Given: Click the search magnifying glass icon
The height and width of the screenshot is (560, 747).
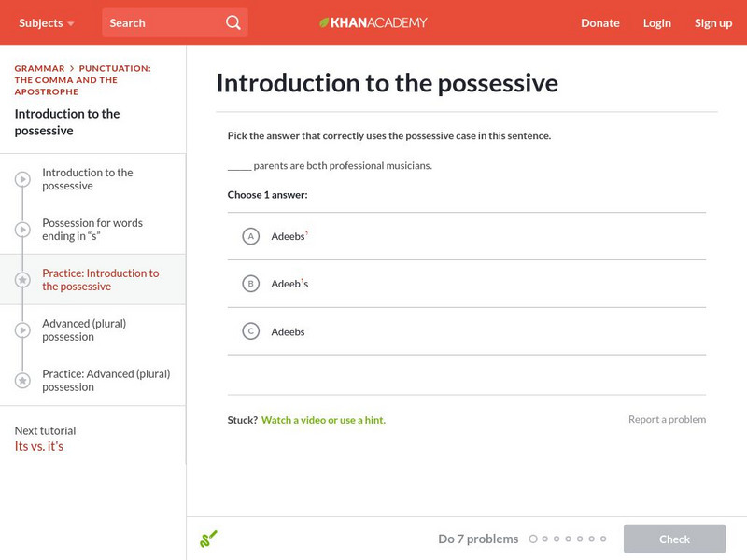Looking at the screenshot, I should (233, 22).
